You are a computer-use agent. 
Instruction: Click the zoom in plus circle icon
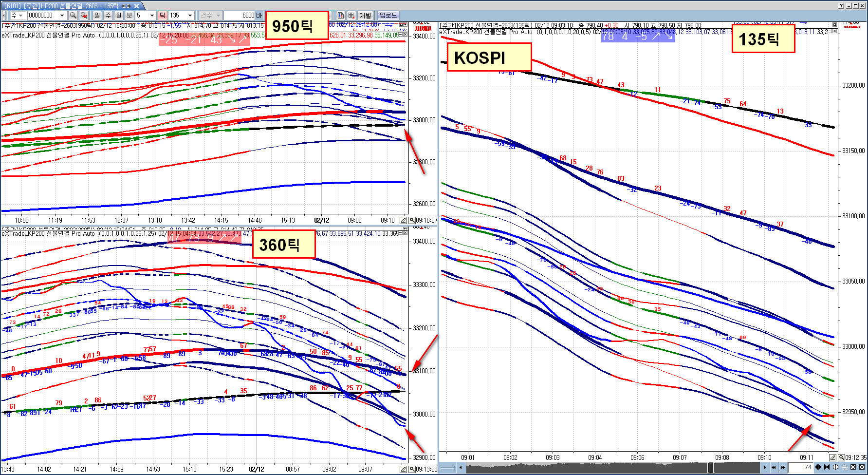[x=835, y=467]
